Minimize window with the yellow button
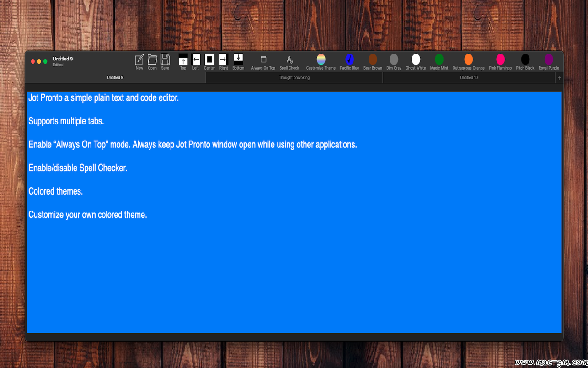588x368 pixels. tap(39, 61)
